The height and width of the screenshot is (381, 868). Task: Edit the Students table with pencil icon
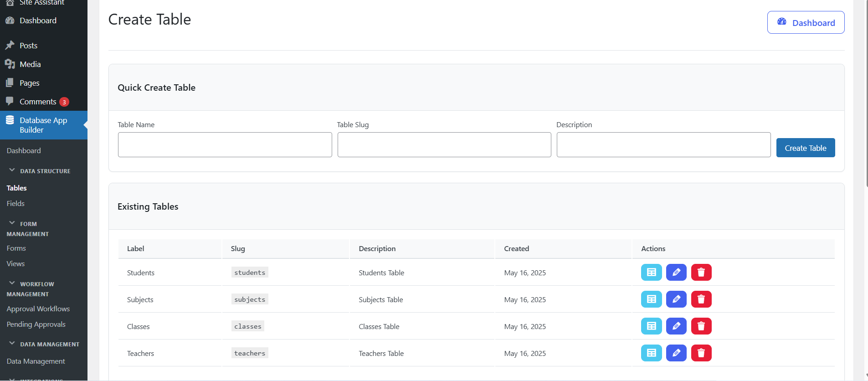[x=676, y=273]
